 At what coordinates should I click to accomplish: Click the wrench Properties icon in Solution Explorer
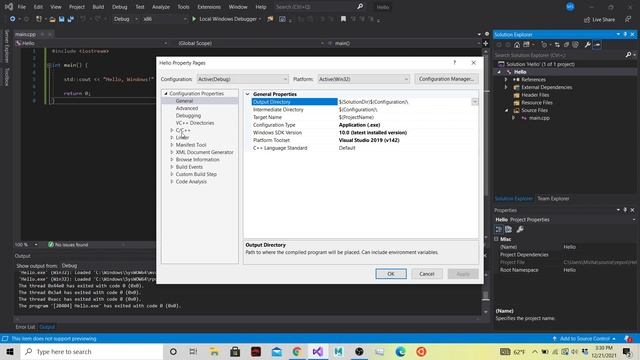click(x=587, y=44)
